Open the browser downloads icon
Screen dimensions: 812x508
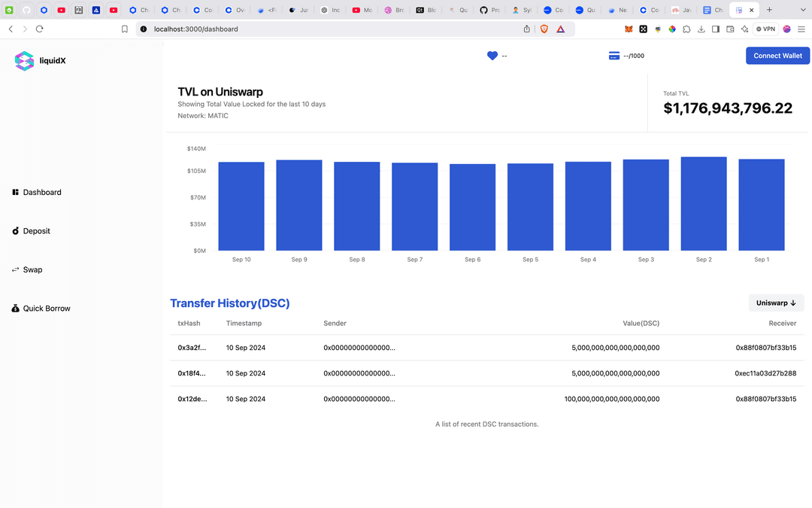701,29
